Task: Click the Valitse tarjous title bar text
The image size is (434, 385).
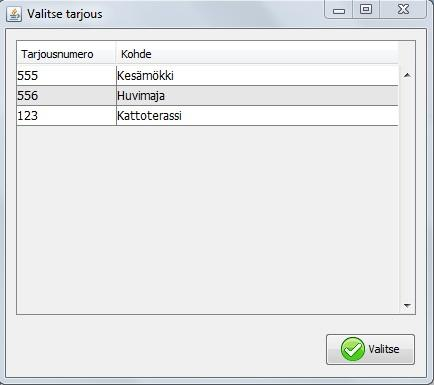Action: pyautogui.click(x=65, y=14)
